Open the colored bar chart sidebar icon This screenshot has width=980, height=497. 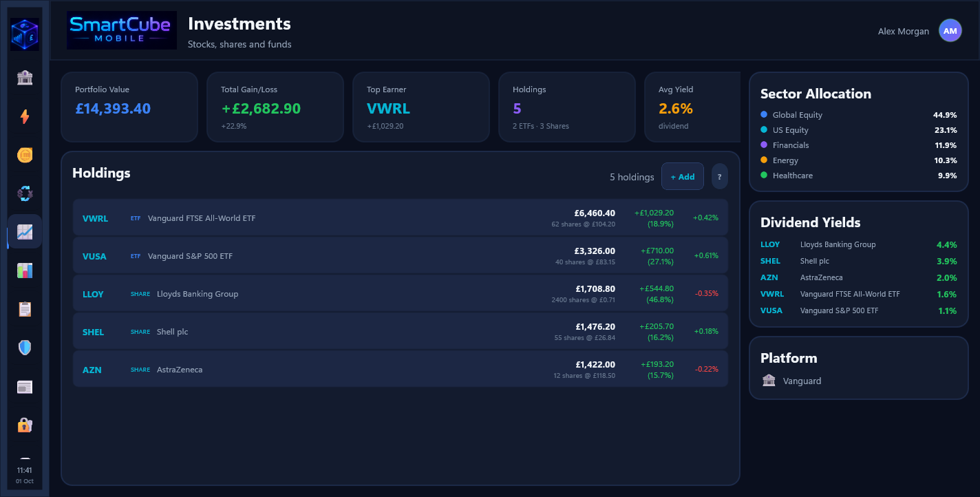pos(25,271)
